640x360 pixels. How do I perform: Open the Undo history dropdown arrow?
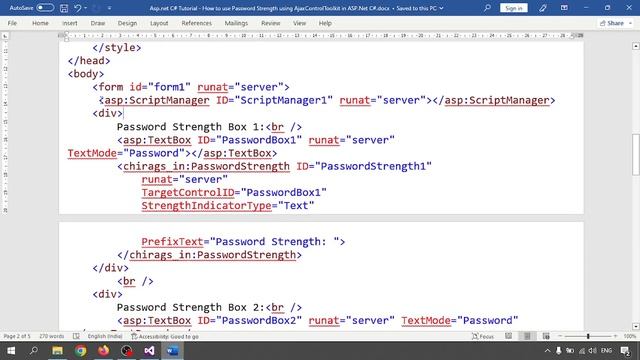pos(85,8)
